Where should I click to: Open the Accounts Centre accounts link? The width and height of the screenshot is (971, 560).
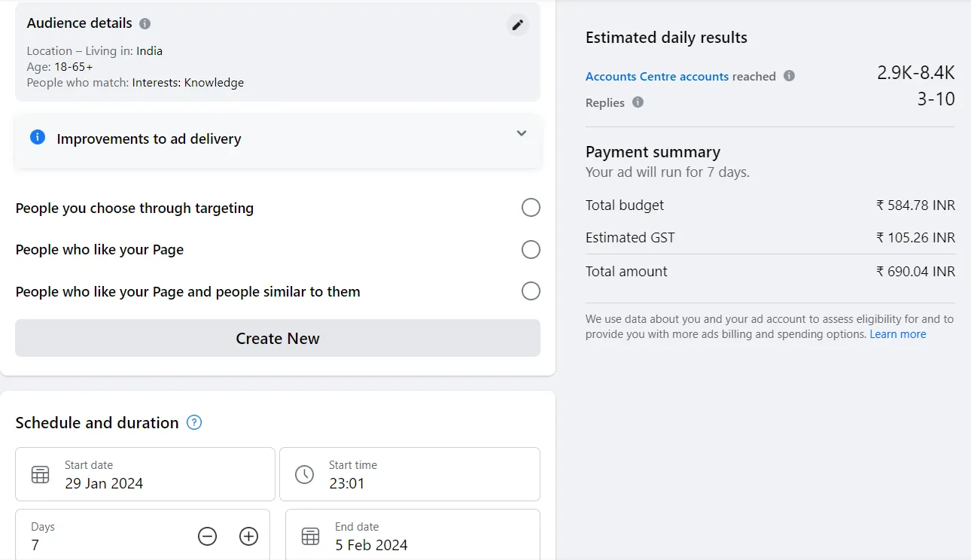click(656, 76)
